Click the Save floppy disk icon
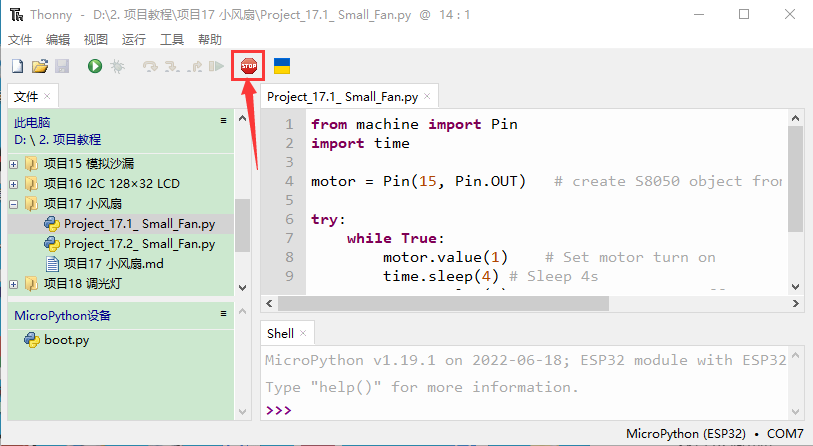The image size is (813, 446). click(x=62, y=66)
